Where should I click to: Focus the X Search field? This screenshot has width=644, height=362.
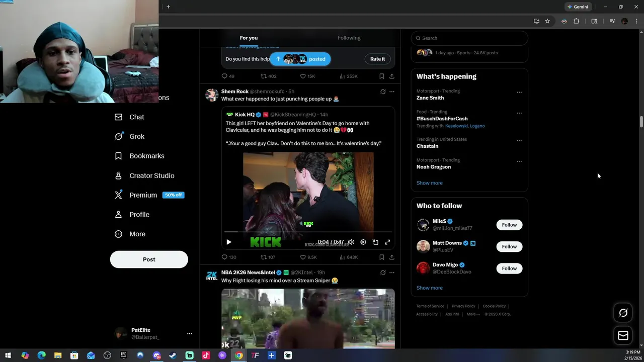(x=469, y=38)
